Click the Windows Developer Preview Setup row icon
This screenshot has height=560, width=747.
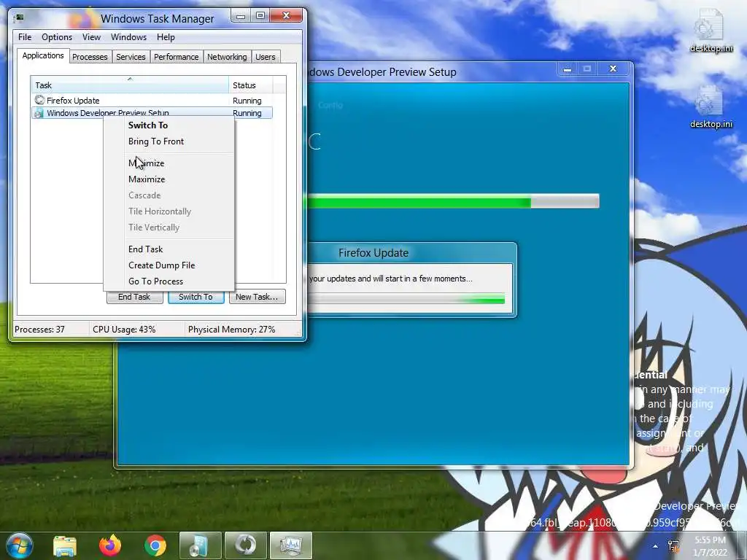tap(39, 113)
